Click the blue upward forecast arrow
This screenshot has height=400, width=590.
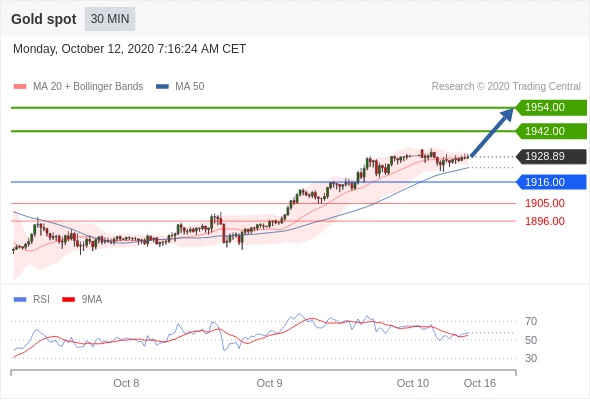point(492,132)
